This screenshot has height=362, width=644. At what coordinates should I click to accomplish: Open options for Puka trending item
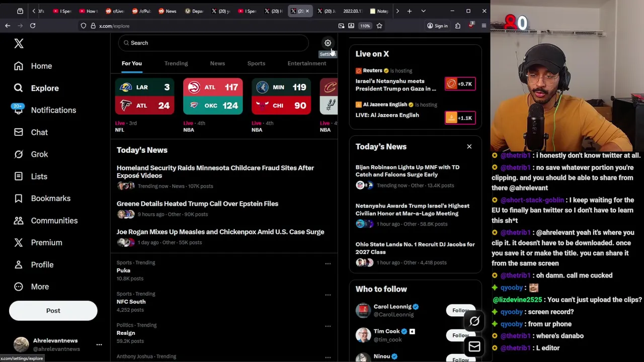(x=328, y=263)
